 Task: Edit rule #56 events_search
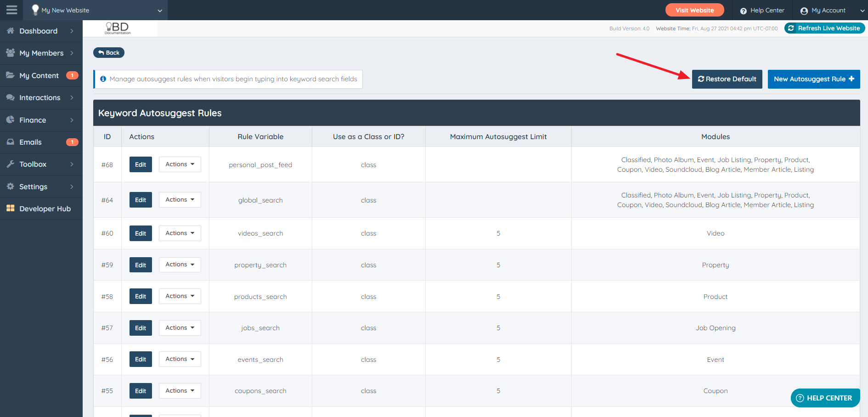click(x=141, y=359)
